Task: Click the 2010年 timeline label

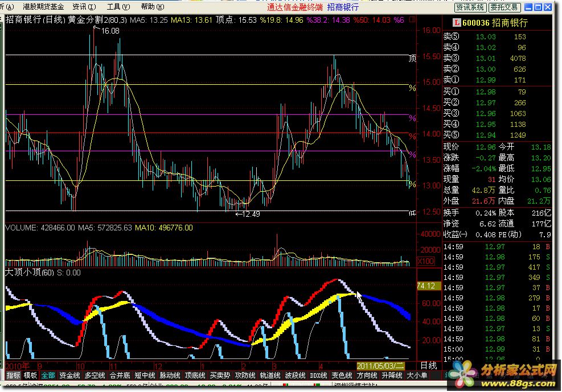Action: [18, 366]
